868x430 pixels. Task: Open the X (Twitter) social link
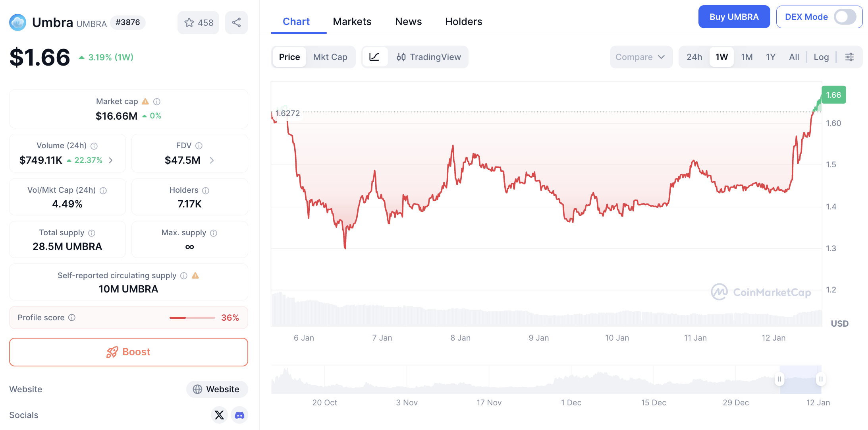coord(219,415)
